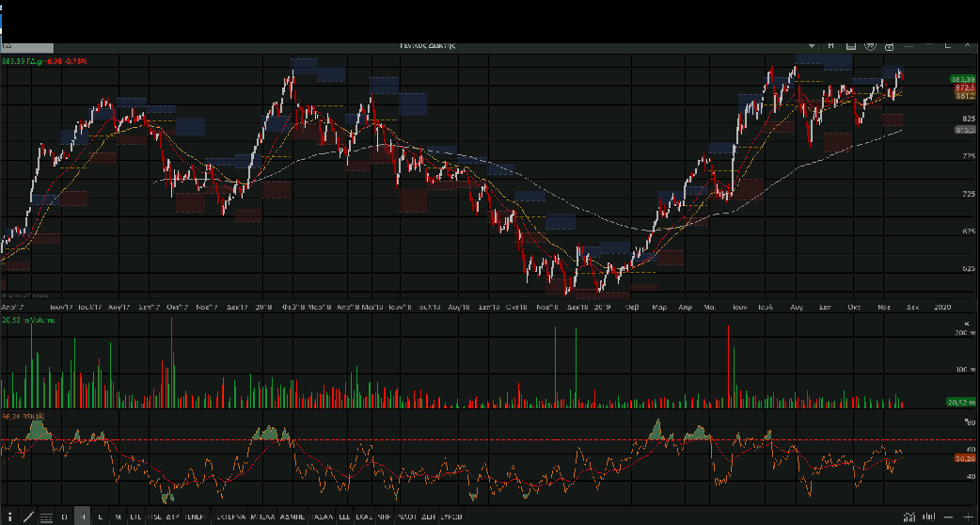This screenshot has height=525, width=980.
Task: Toggle the M monthly timeframe button
Action: point(118,517)
